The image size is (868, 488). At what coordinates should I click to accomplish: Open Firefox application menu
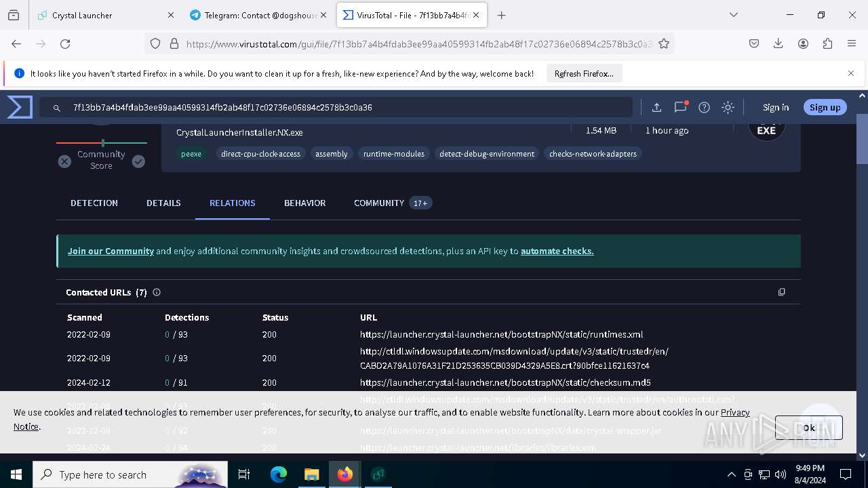click(x=852, y=43)
